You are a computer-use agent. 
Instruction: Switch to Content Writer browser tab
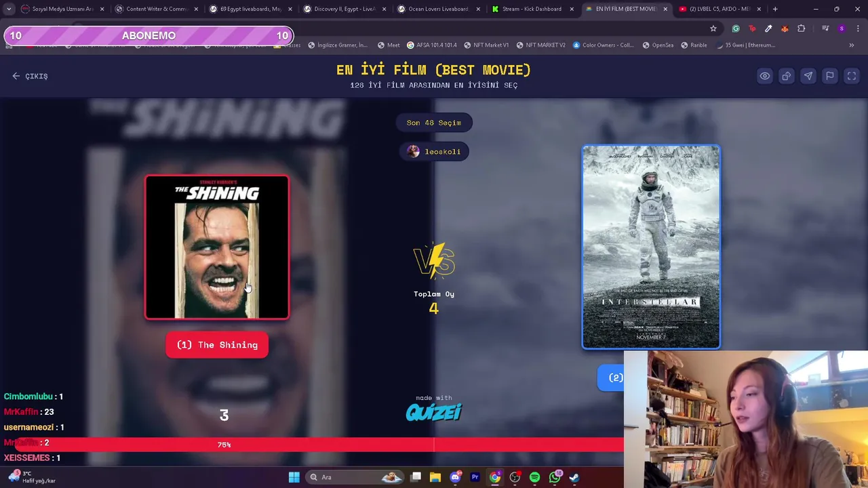(155, 9)
